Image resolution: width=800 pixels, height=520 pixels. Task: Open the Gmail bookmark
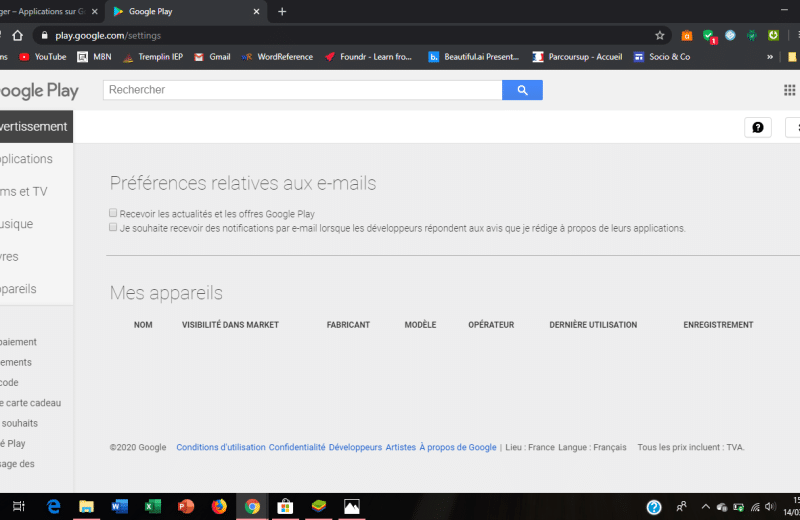(212, 57)
